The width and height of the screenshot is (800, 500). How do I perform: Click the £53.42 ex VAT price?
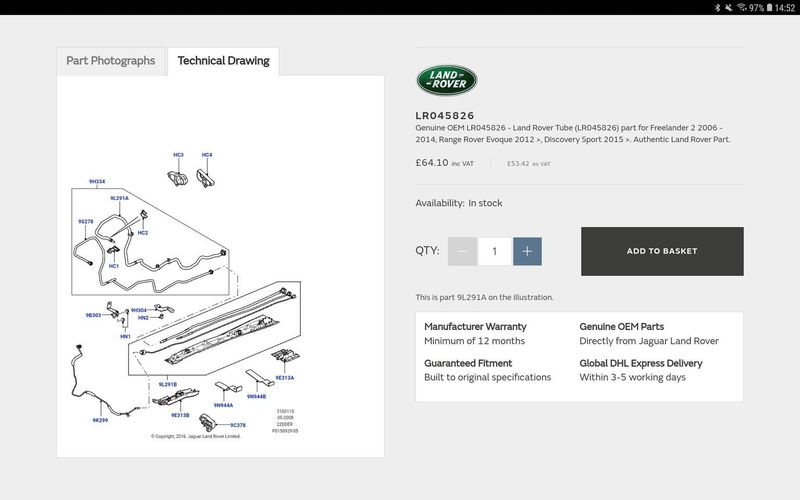coord(529,164)
